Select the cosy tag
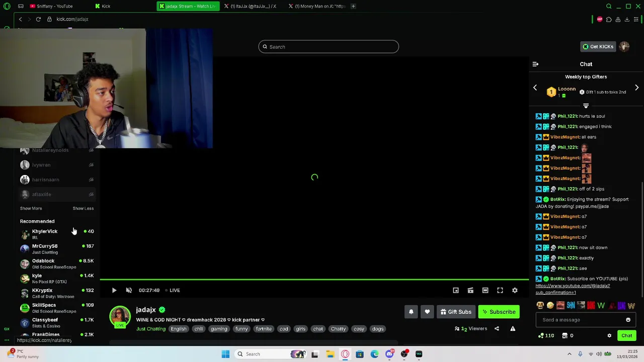The width and height of the screenshot is (644, 362). 359,329
